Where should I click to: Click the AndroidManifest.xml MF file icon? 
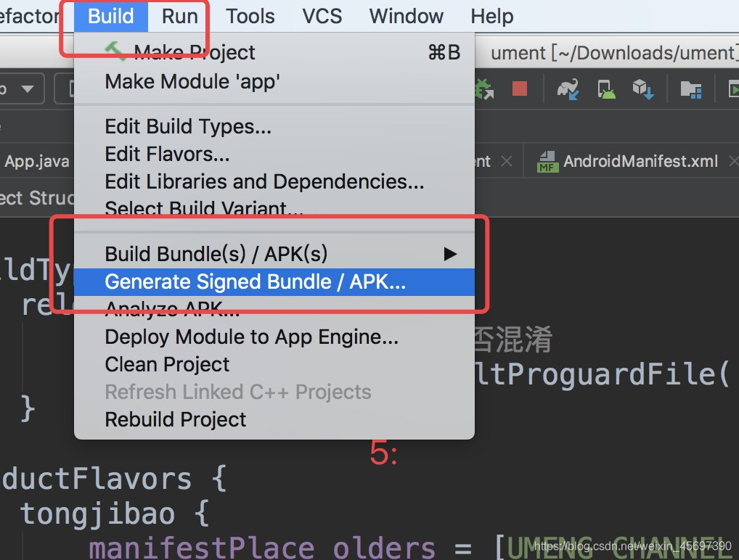[547, 162]
